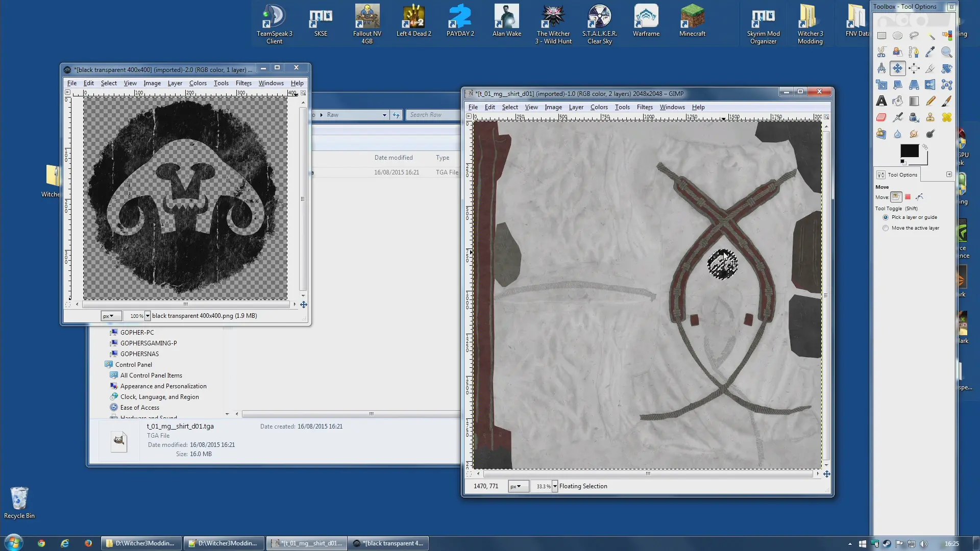Toggle zoom-on-resize in black transparent window

point(303,93)
